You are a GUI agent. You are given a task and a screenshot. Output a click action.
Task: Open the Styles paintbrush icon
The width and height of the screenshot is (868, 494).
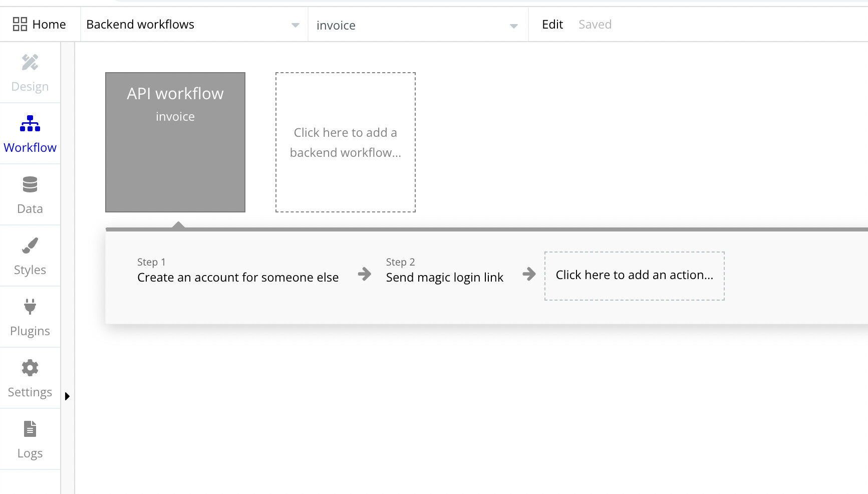click(30, 246)
